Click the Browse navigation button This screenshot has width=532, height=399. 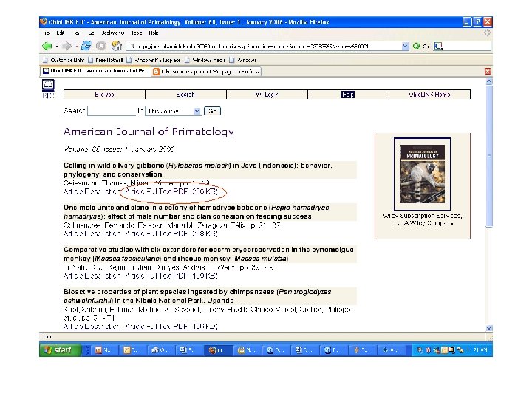click(x=104, y=95)
